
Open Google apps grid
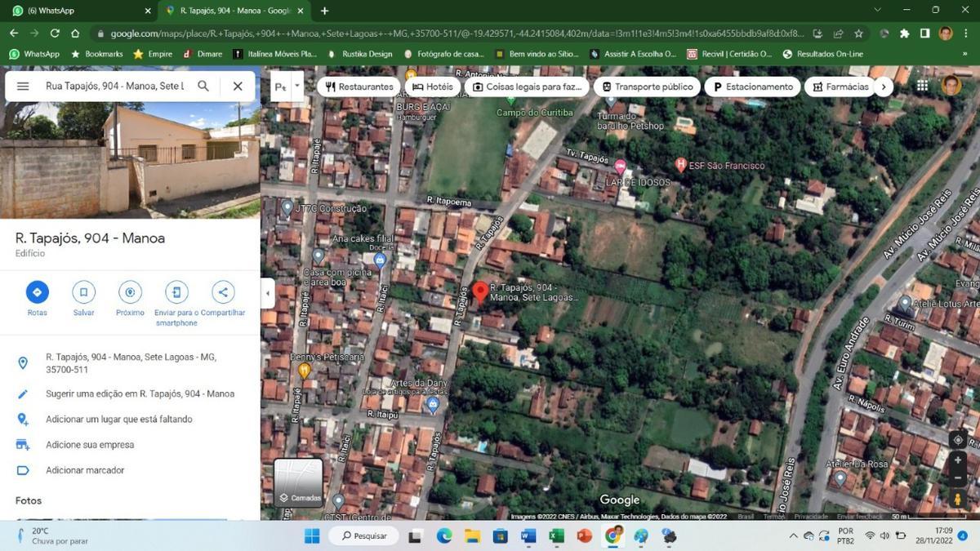point(922,86)
